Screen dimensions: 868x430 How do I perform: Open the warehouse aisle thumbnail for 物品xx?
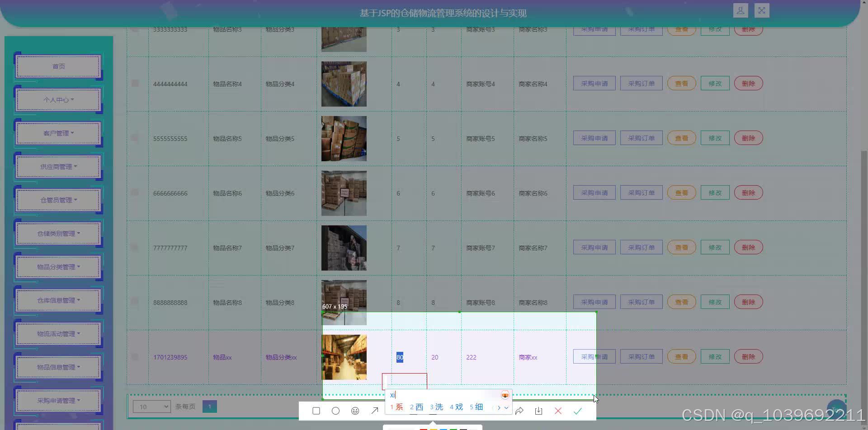(x=344, y=357)
